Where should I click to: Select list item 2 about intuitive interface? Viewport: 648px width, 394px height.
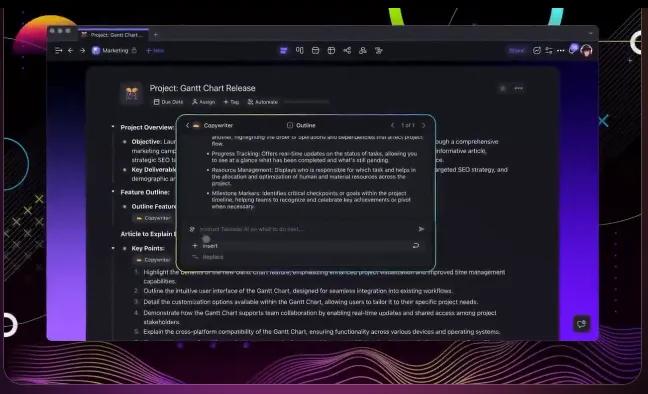point(298,291)
